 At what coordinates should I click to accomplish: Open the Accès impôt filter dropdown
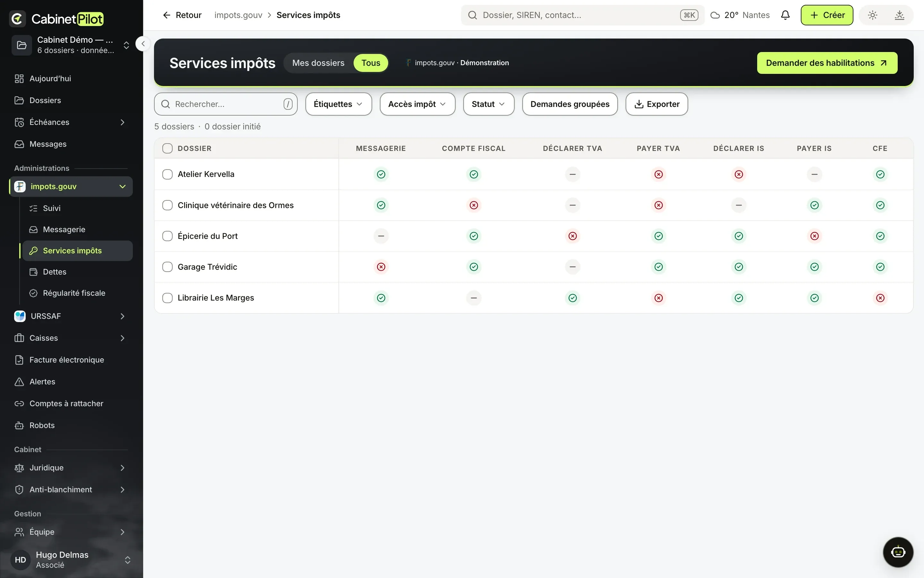[x=417, y=104]
